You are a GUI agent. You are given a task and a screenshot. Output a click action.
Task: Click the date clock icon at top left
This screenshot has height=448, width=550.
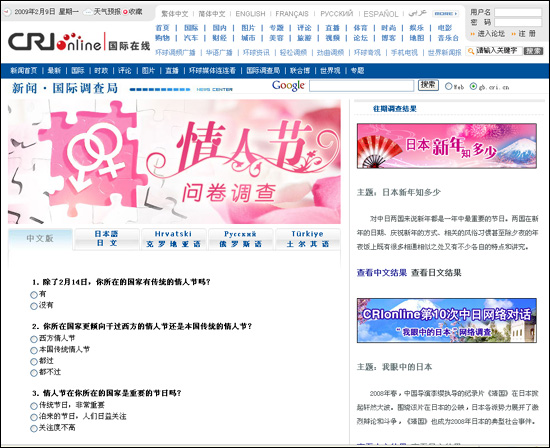coord(7,12)
